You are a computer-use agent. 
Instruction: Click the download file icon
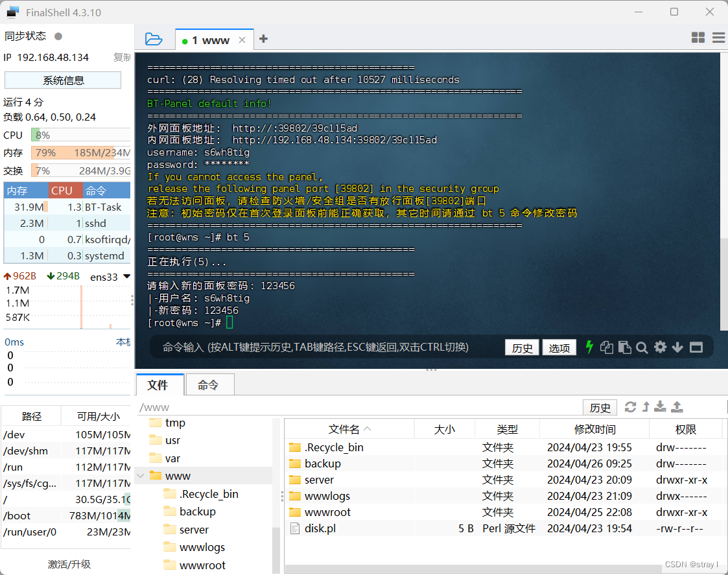pos(660,407)
